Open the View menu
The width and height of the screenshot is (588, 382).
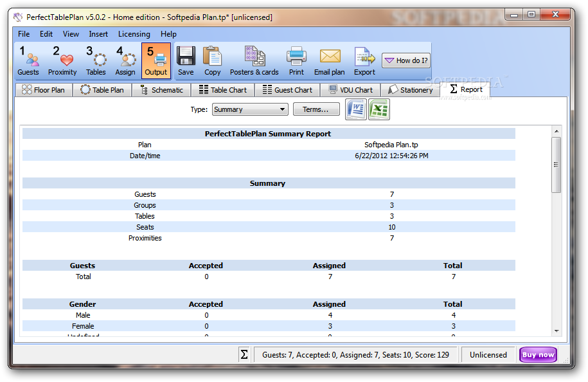pyautogui.click(x=71, y=34)
